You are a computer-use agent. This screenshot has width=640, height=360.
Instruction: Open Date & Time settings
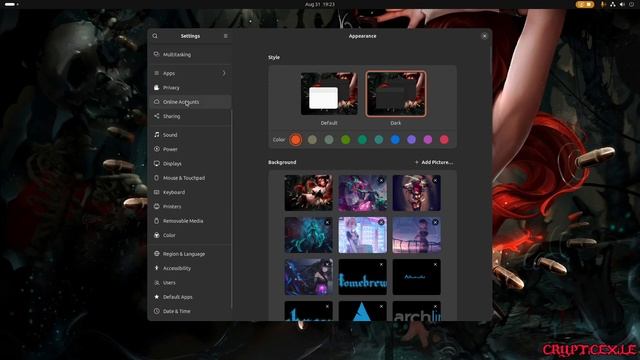pos(190,311)
